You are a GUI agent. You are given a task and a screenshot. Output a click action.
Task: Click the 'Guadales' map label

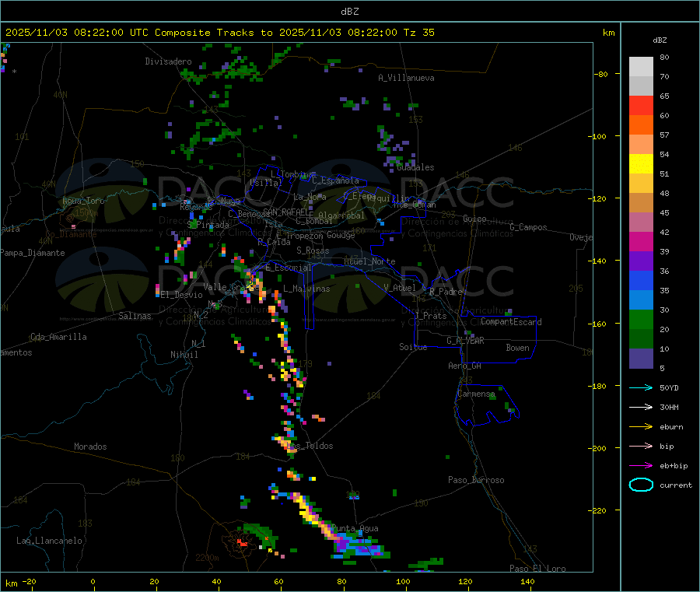[415, 167]
